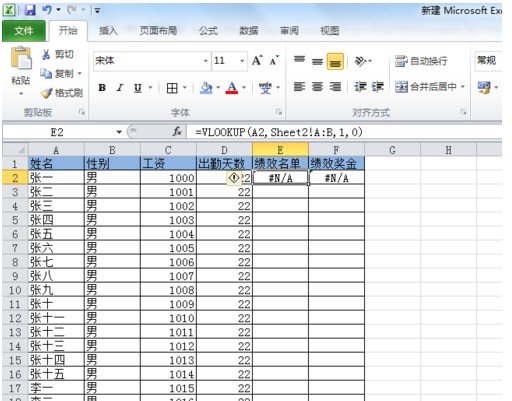The width and height of the screenshot is (512, 401).
Task: Toggle Bold formatting
Action: point(102,88)
